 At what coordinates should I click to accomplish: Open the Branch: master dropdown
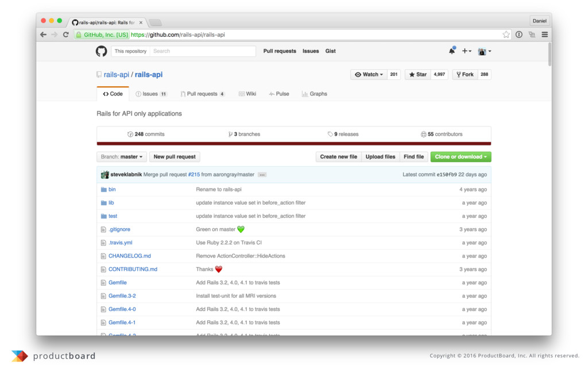[x=122, y=156]
